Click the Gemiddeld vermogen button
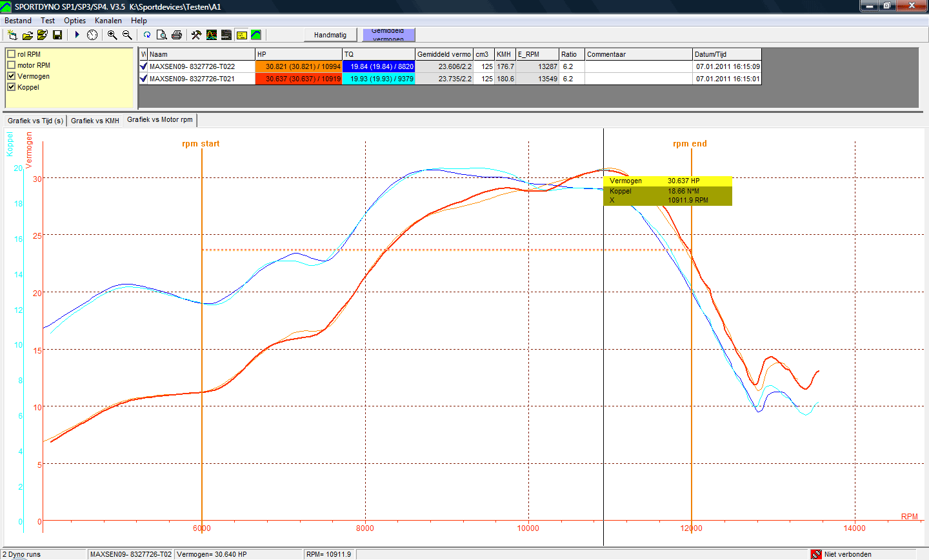Screen dimensions: 929x560 click(388, 35)
